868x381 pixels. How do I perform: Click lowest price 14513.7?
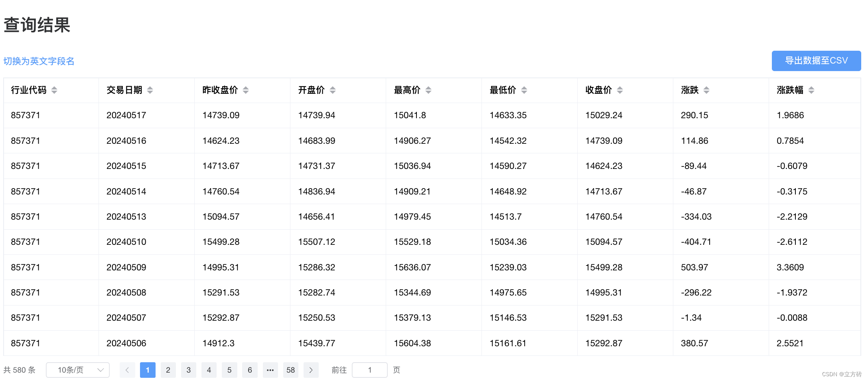click(506, 217)
